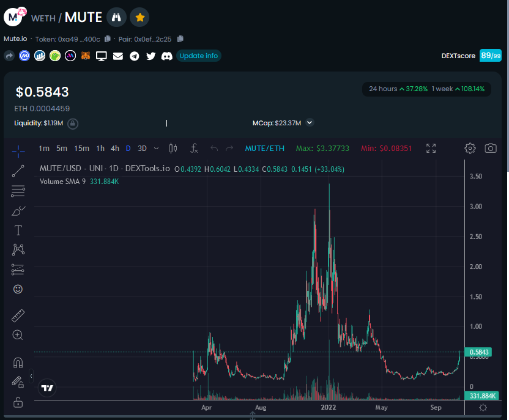Open the fx indicators menu
The height and width of the screenshot is (420, 509).
194,149
